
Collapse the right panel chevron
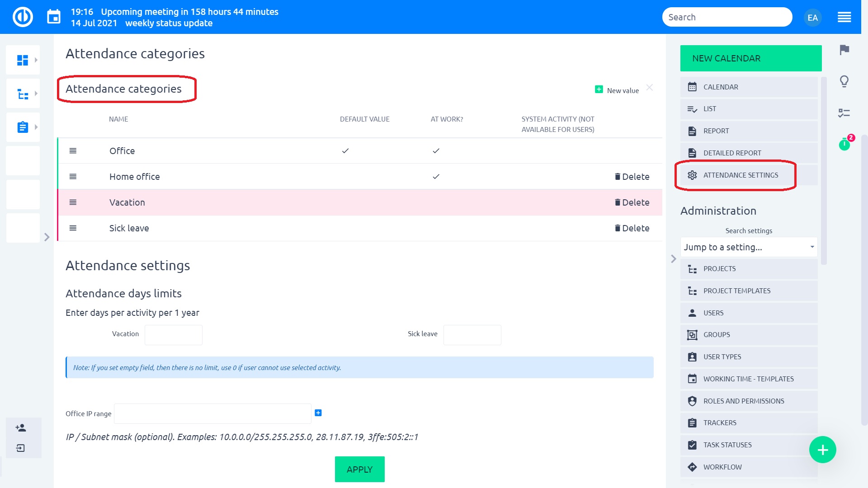pos(673,259)
